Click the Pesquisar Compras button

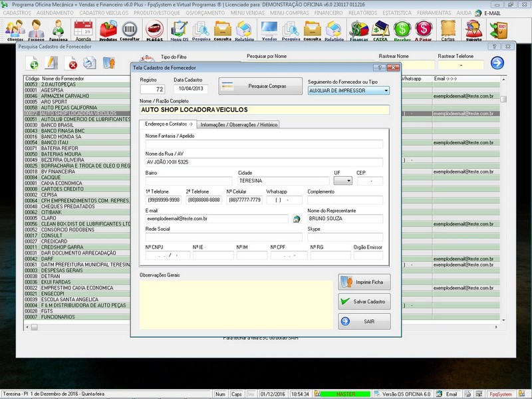click(x=261, y=86)
